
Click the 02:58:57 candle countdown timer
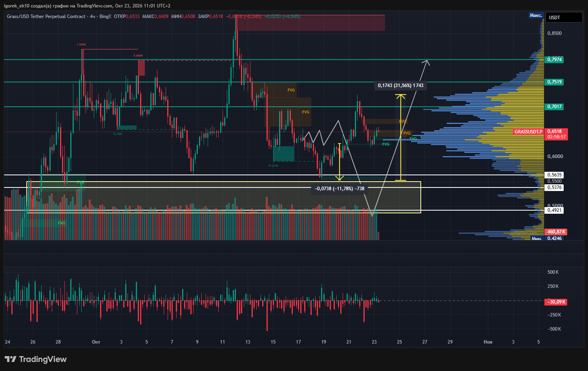tap(557, 137)
